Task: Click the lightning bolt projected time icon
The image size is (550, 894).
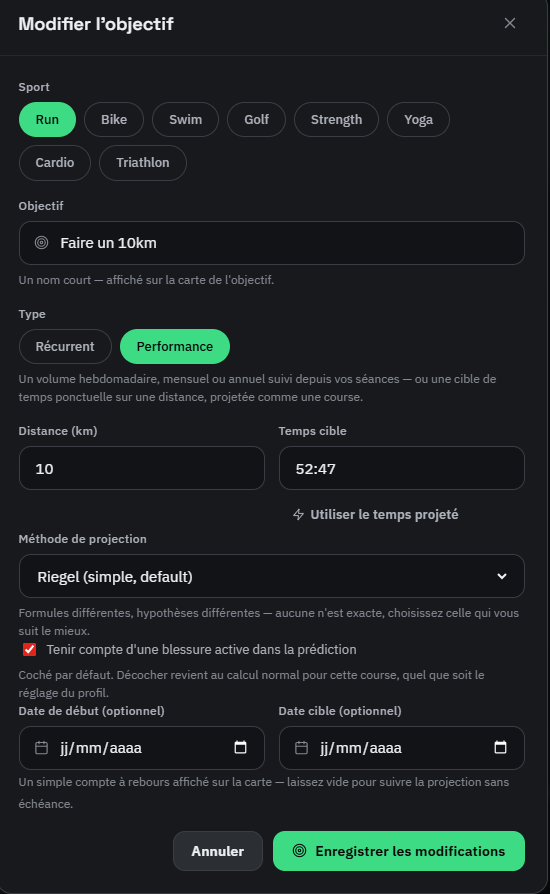Action: (298, 515)
